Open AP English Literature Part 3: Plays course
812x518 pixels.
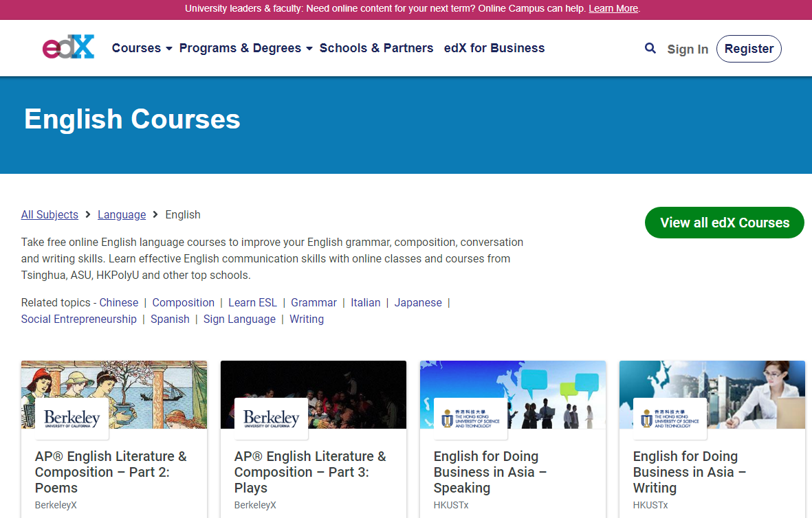point(310,472)
